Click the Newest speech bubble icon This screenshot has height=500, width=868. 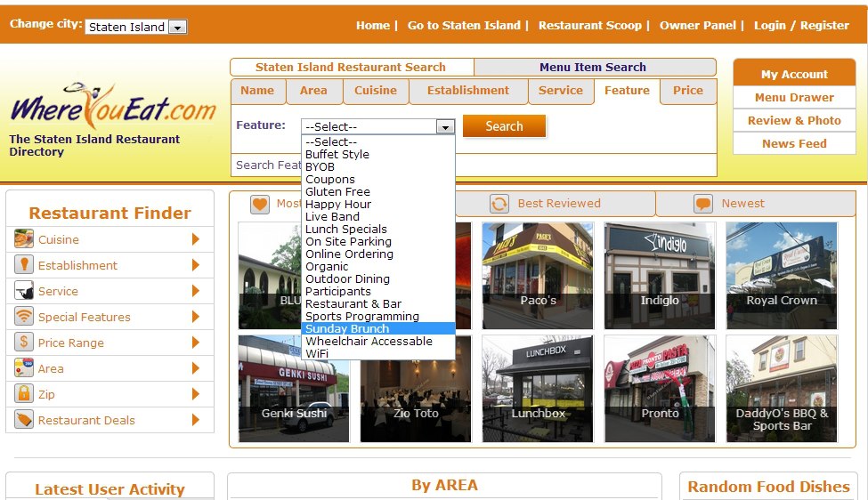pyautogui.click(x=703, y=204)
